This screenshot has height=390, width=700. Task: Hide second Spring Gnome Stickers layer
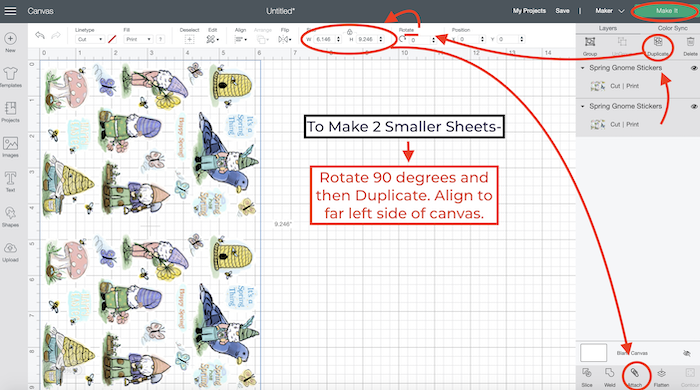click(694, 107)
